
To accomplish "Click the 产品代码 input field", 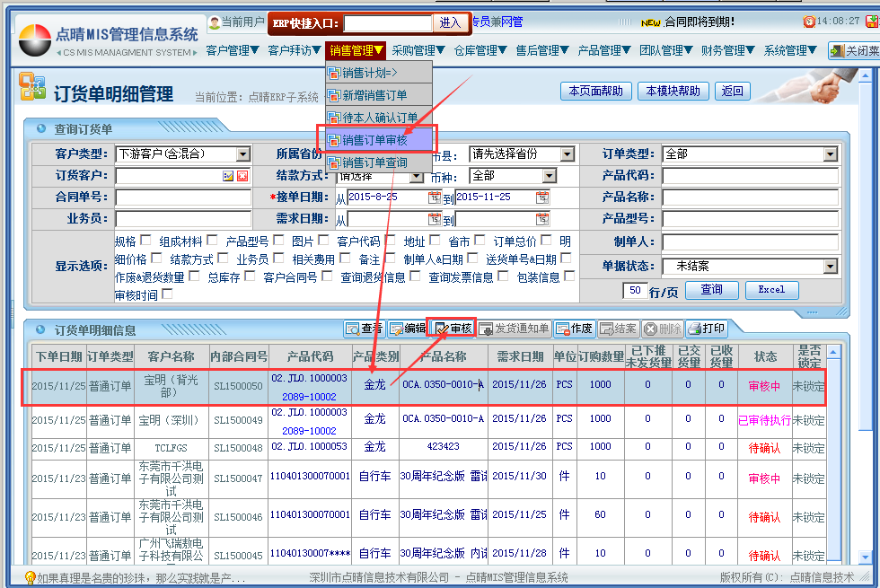I will click(x=750, y=176).
